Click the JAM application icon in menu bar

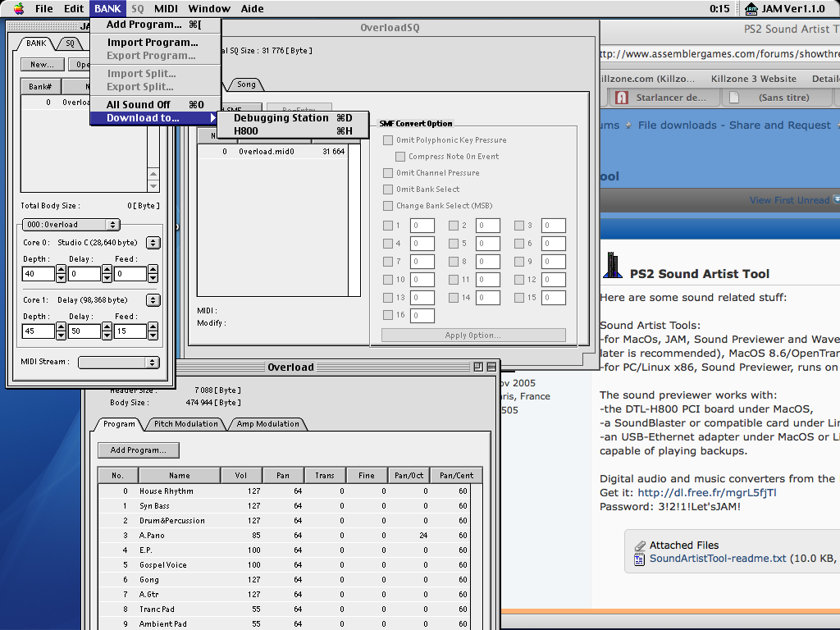click(x=751, y=8)
